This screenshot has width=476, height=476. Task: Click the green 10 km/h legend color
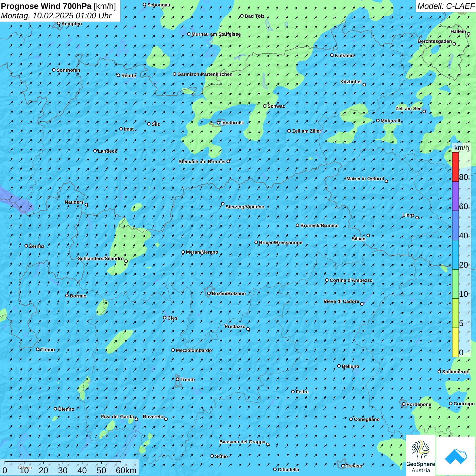tap(455, 284)
